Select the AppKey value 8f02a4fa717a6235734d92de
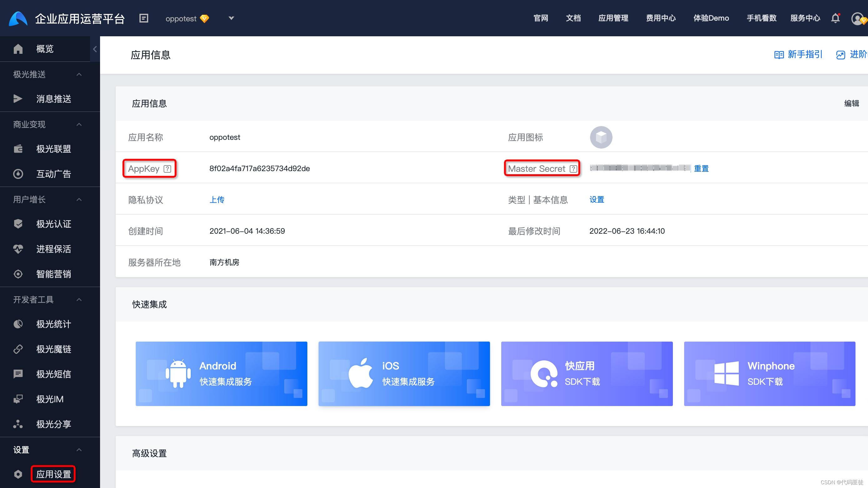Image resolution: width=868 pixels, height=488 pixels. [260, 169]
